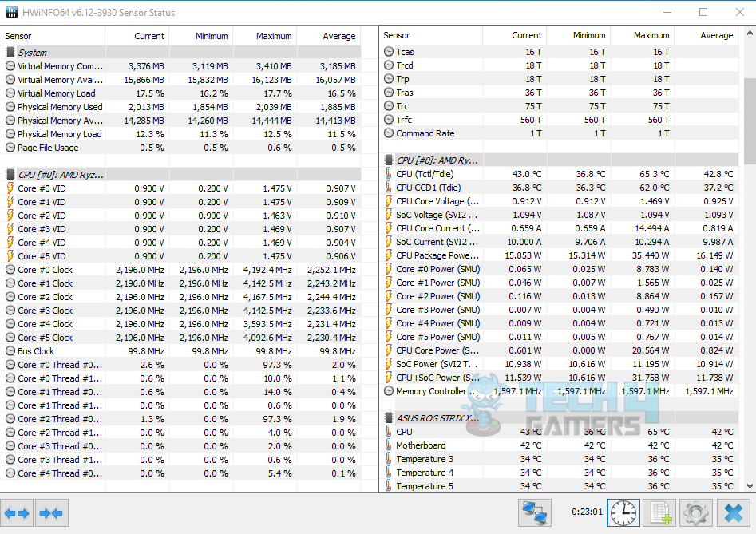Select the Physical Memory Used row

[x=180, y=106]
